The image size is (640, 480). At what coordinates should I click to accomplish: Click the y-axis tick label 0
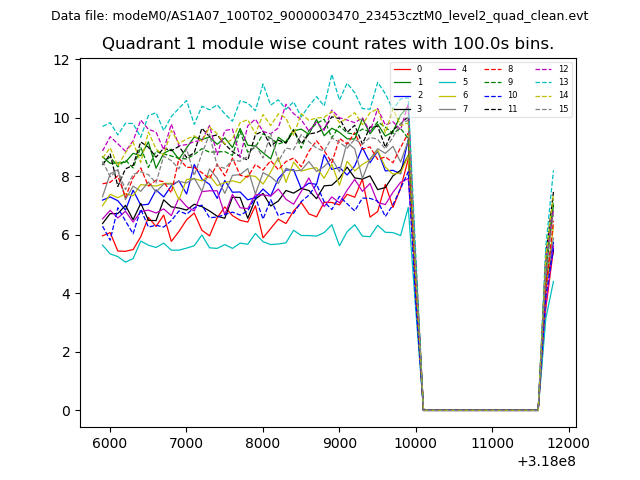click(66, 411)
